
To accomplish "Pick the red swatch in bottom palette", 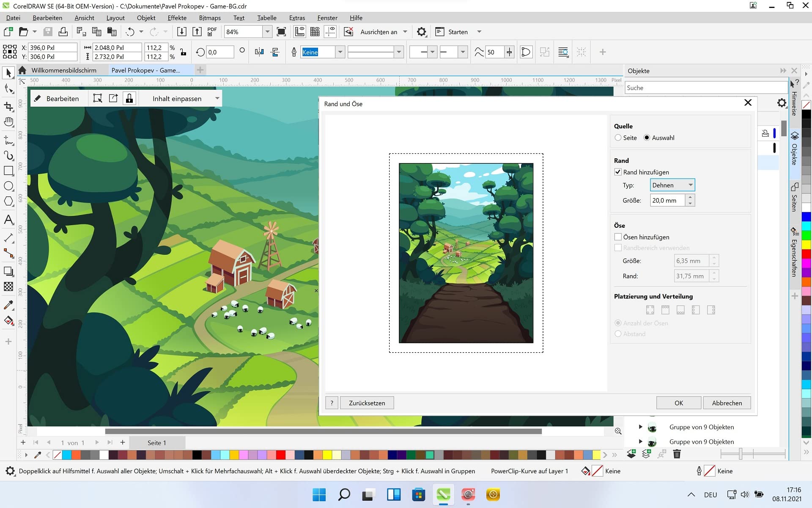I will point(280,455).
